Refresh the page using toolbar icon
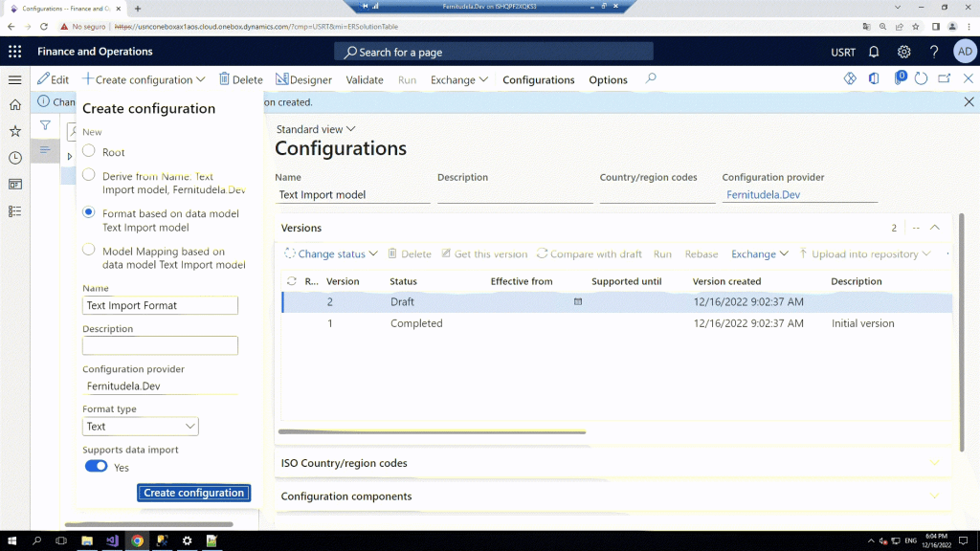Viewport: 980px width, 551px height. point(922,79)
